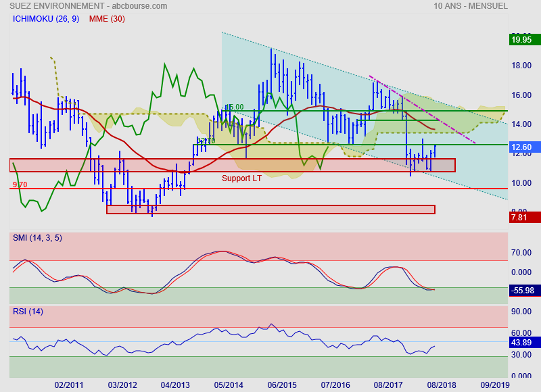Click the -55.98 SMI current value tag

point(525,291)
